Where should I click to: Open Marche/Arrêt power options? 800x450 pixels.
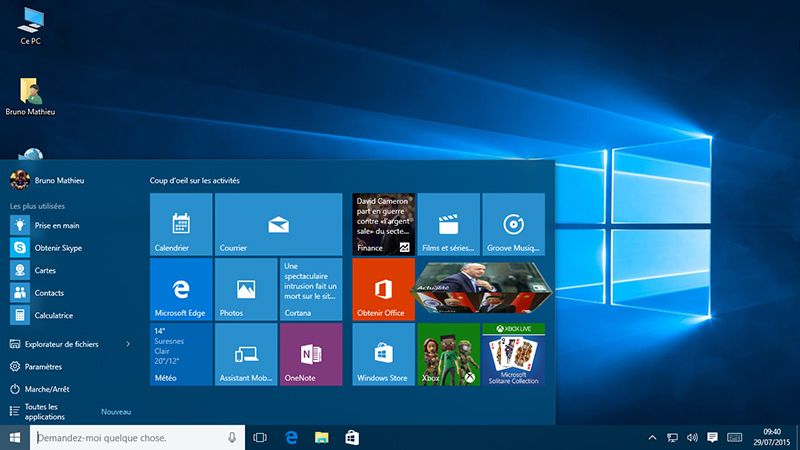tap(46, 389)
